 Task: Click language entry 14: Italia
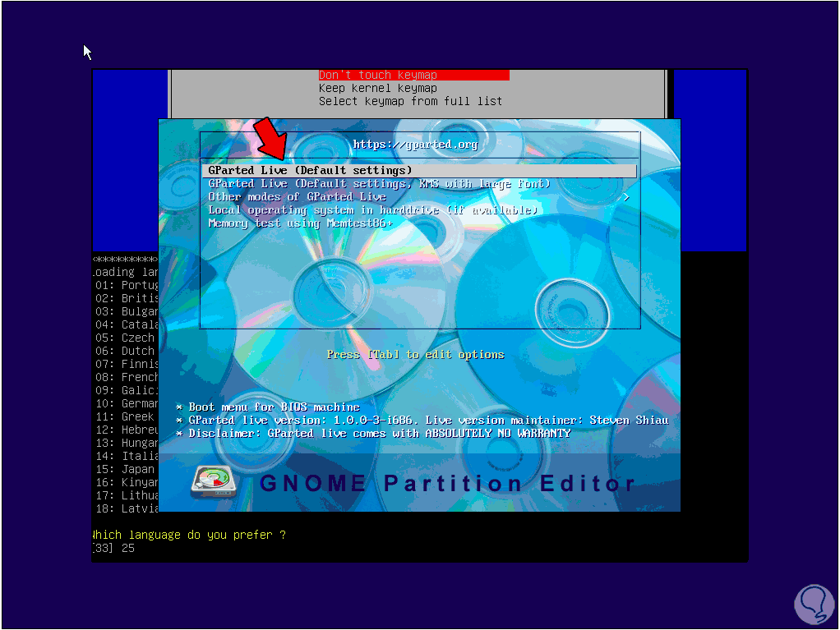[127, 456]
